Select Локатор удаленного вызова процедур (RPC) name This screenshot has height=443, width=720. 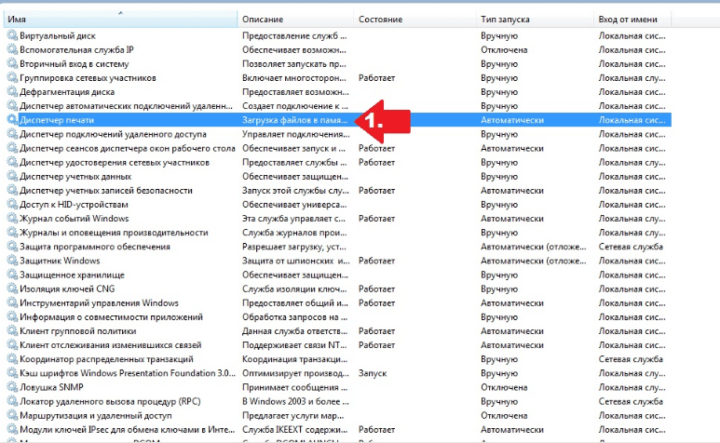pyautogui.click(x=112, y=401)
